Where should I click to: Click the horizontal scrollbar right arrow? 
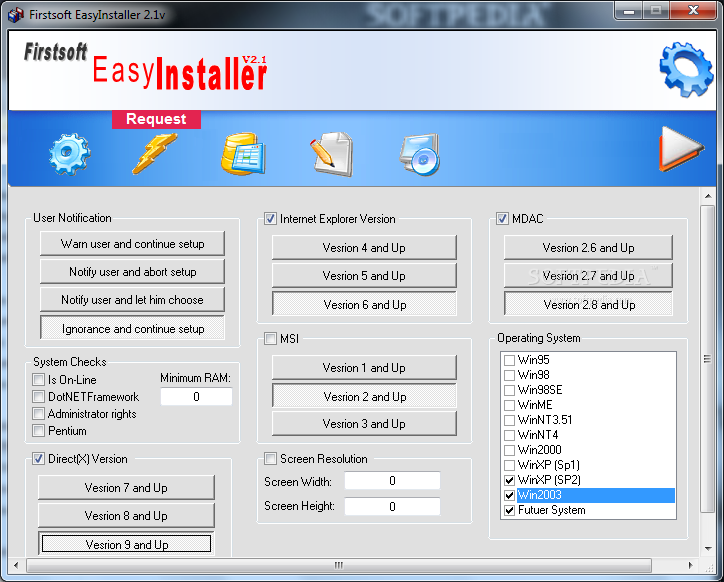pos(691,565)
